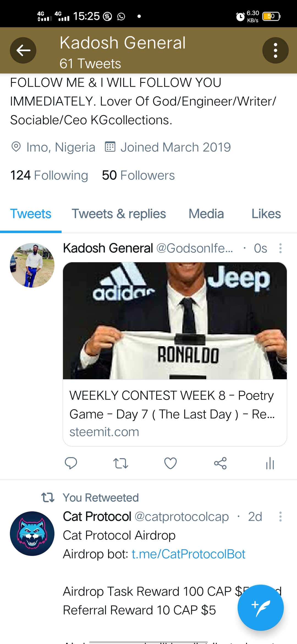Compose a new tweet with floating button
The height and width of the screenshot is (644, 297).
click(x=260, y=607)
